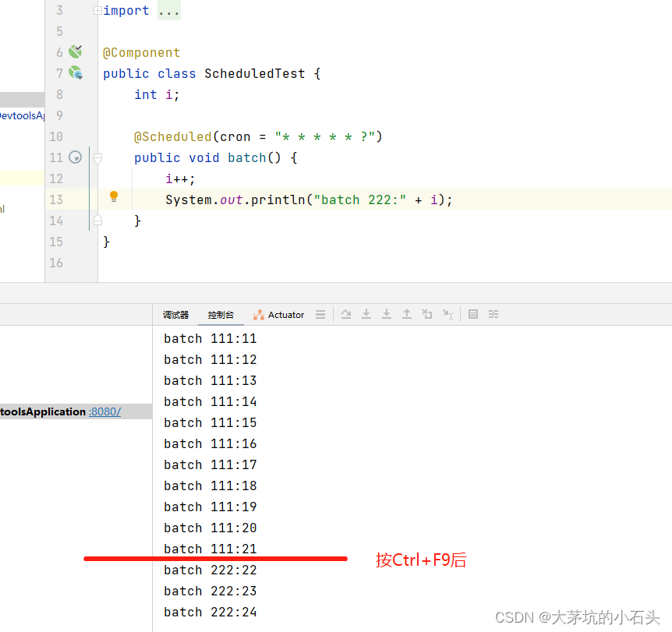Image resolution: width=672 pixels, height=632 pixels.
Task: Click line number 13 in the gutter
Action: point(56,199)
